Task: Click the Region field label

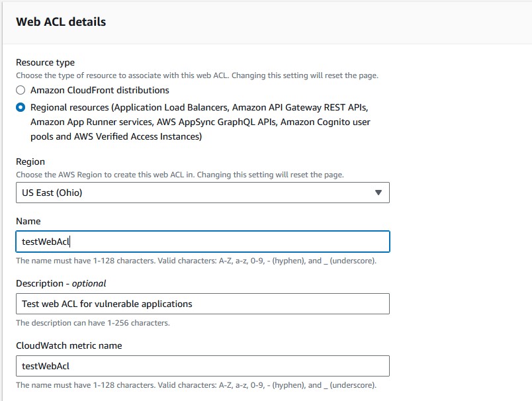Action: point(30,161)
